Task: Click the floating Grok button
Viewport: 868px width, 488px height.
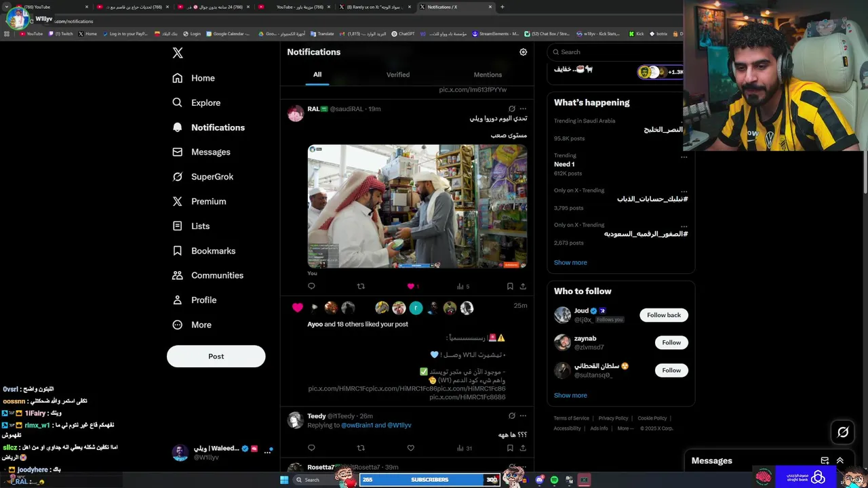Action: click(x=843, y=432)
